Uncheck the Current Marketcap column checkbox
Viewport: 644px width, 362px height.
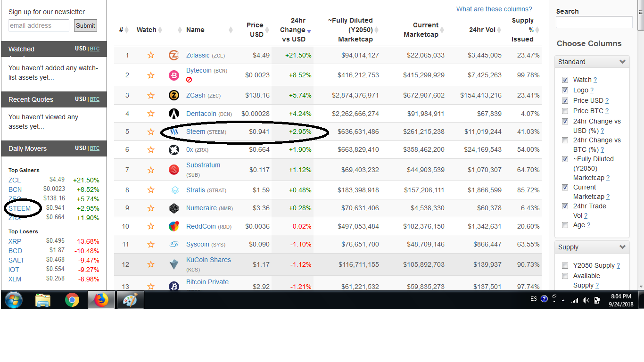tap(565, 188)
